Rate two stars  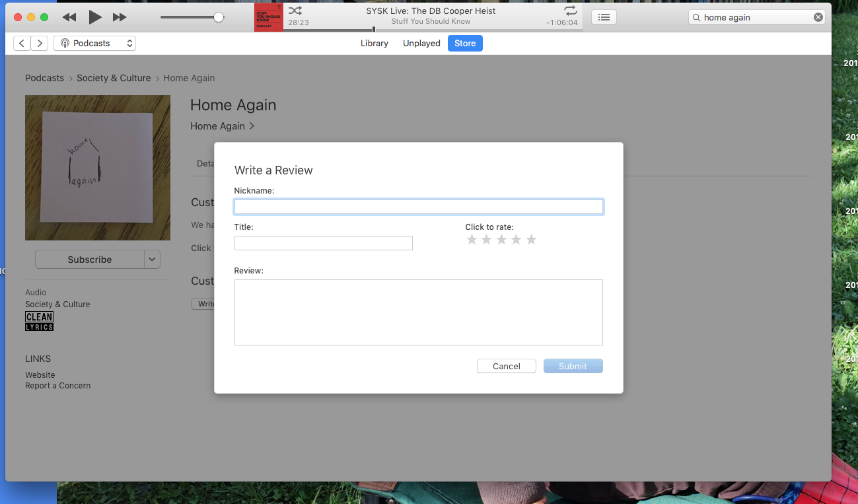point(487,239)
